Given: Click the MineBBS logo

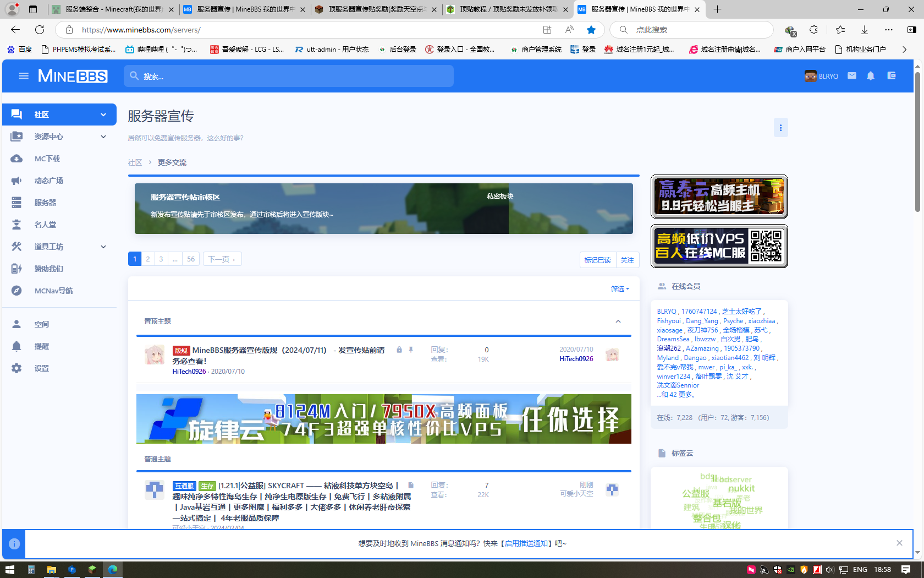Looking at the screenshot, I should [73, 76].
